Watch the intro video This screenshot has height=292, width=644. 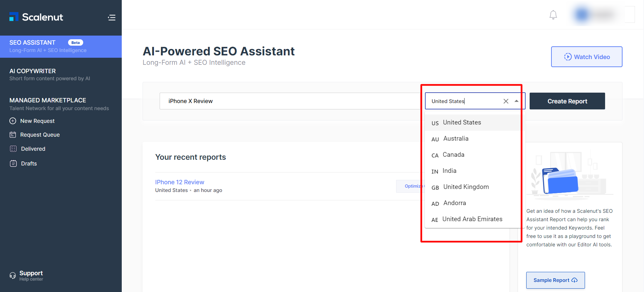587,57
